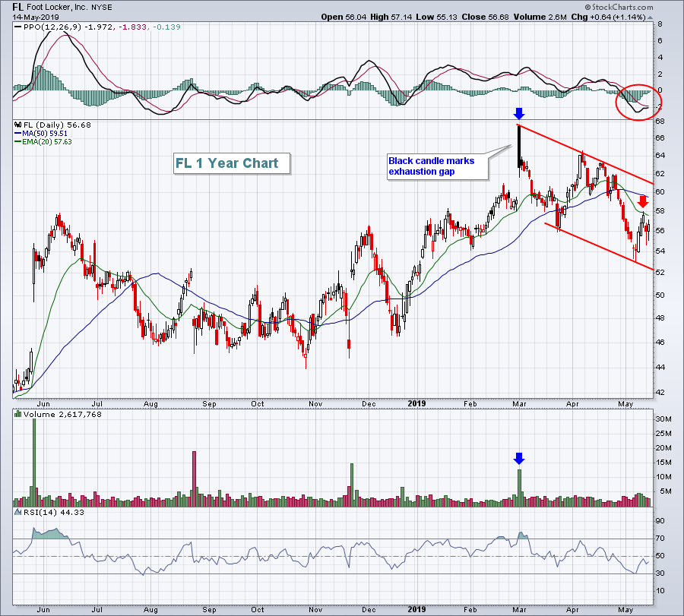
Task: Click the Mar label under the price panel
Action: (519, 403)
